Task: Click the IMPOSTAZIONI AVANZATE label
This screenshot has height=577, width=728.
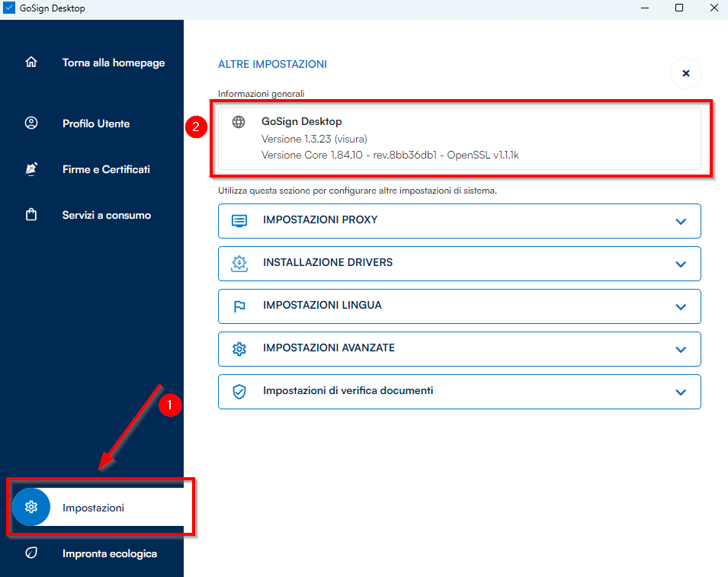Action: click(329, 348)
